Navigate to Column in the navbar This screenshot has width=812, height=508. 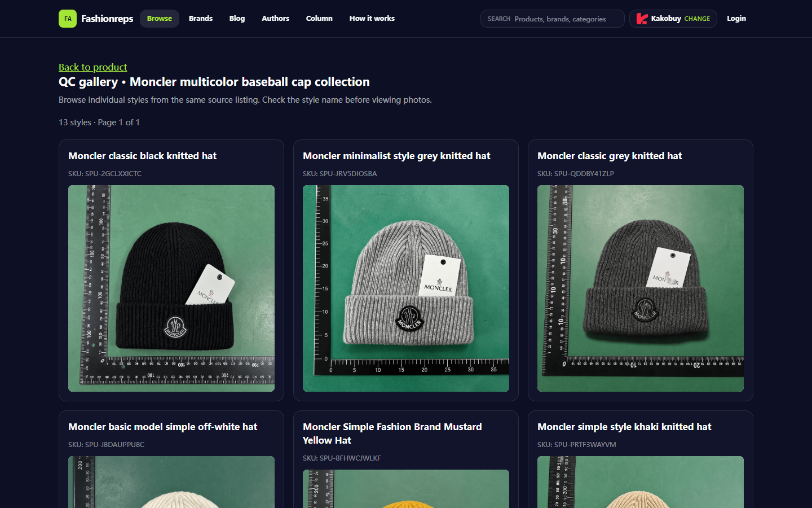tap(319, 19)
